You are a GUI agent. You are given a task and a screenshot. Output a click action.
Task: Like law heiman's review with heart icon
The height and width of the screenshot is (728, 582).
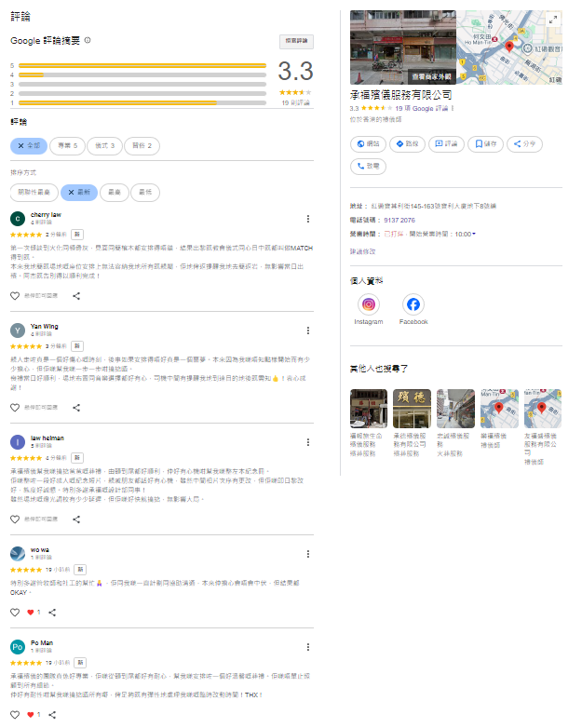15,519
